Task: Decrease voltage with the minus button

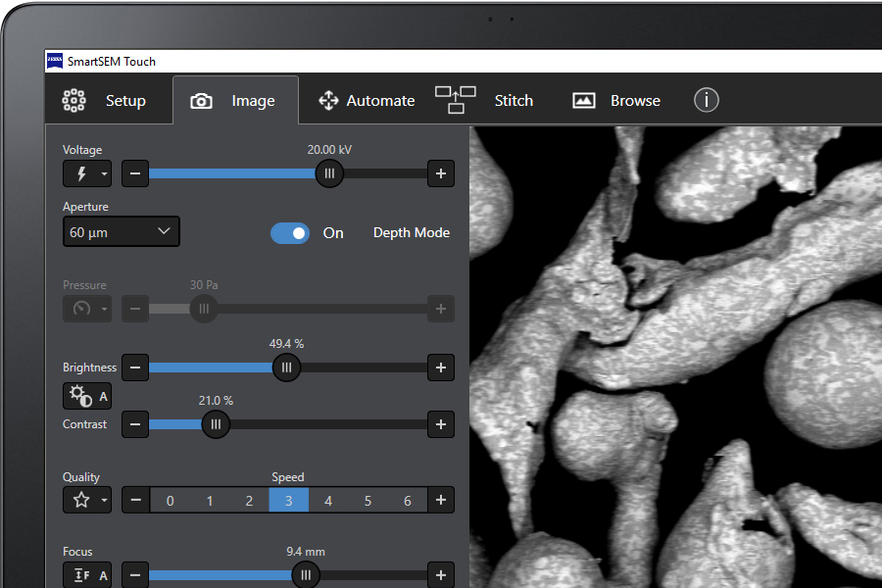Action: click(x=135, y=173)
